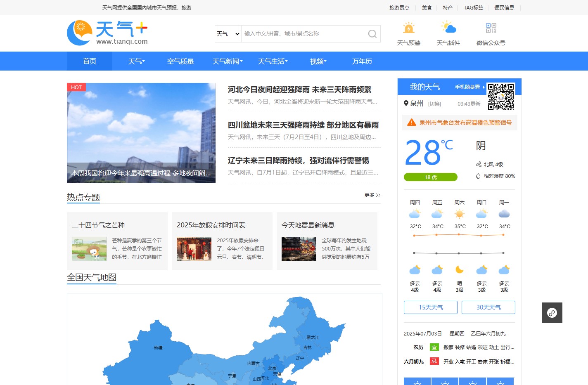The width and height of the screenshot is (588, 385).
Task: Open 今天地震最新消息 topic title
Action: point(308,225)
